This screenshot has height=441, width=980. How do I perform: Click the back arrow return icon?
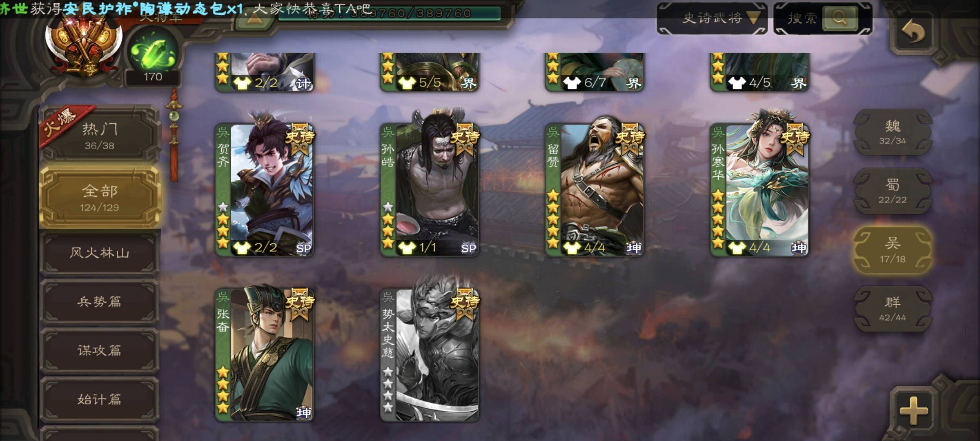coord(914,31)
